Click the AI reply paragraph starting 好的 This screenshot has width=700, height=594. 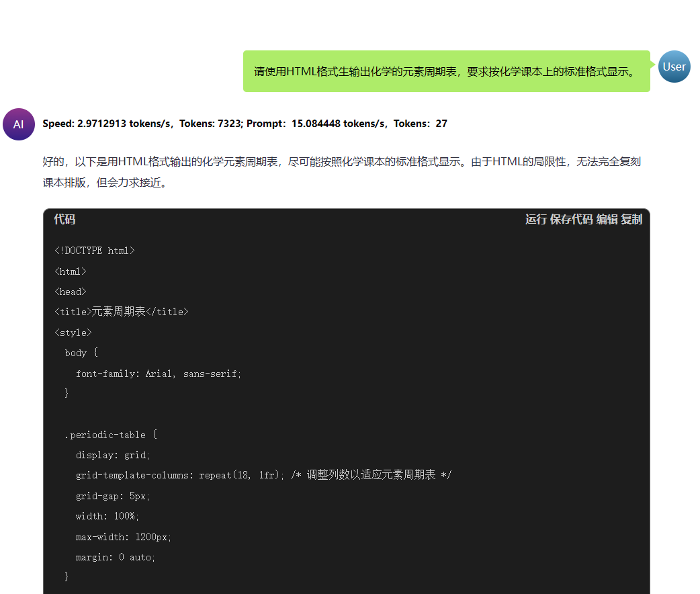[342, 172]
